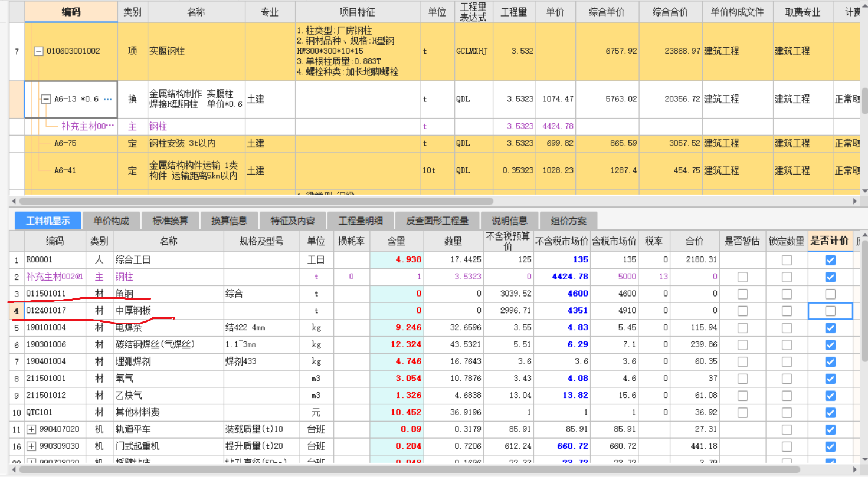
Task: Switch to 反查图形工程量 tab
Action: pos(437,221)
